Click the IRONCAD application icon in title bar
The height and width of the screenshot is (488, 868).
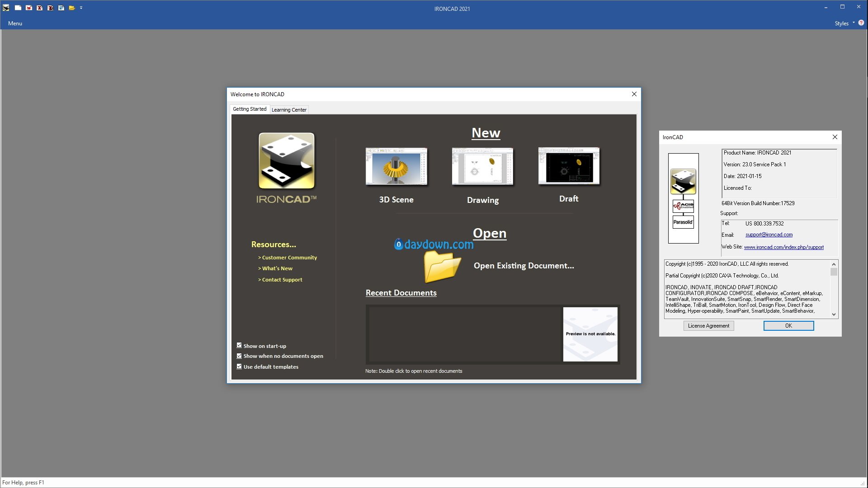(6, 8)
